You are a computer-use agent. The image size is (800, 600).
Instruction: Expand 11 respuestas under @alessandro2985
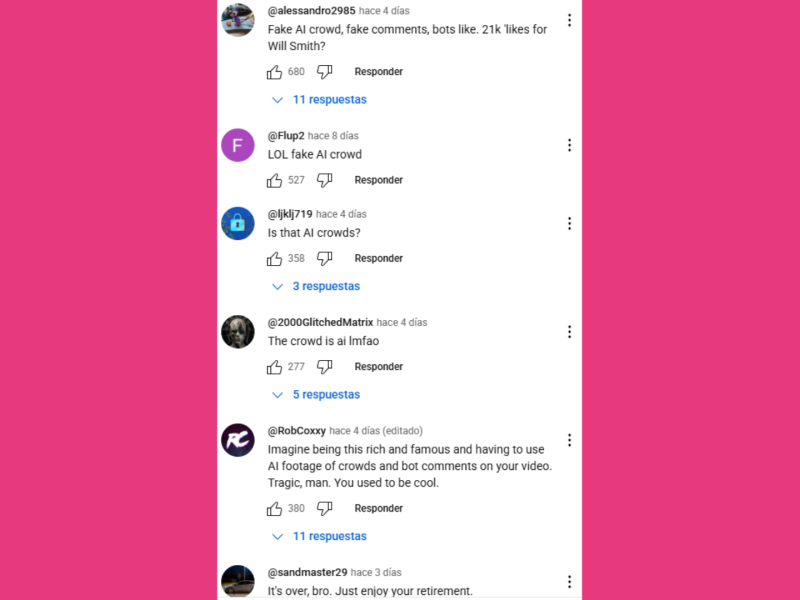coord(320,99)
